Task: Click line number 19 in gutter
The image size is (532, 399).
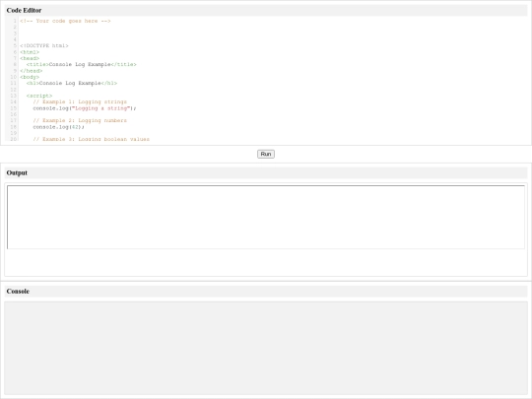Action: click(14, 133)
